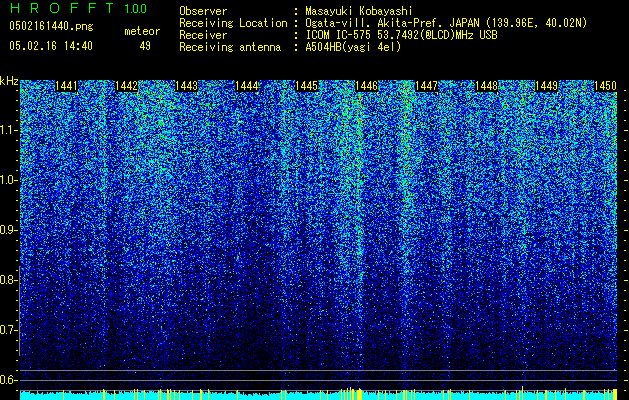Select the file name 0502161440.png
This screenshot has width=629, height=400.
pos(51,27)
